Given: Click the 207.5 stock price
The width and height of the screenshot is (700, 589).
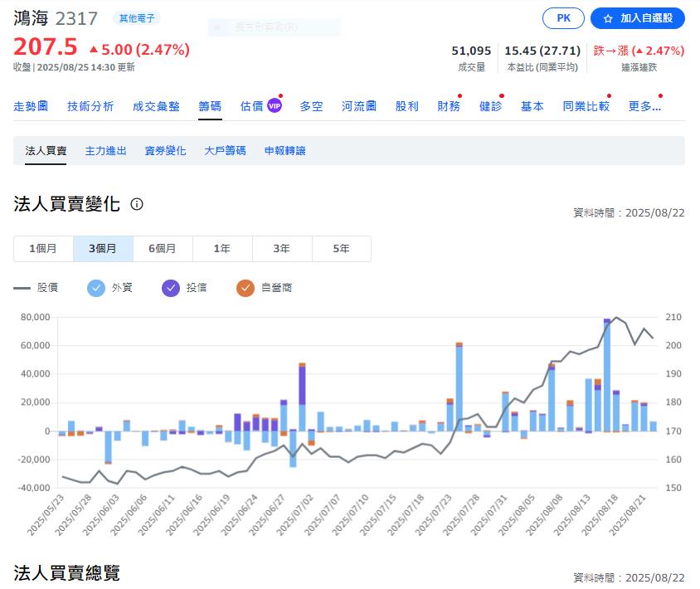Looking at the screenshot, I should (46, 47).
